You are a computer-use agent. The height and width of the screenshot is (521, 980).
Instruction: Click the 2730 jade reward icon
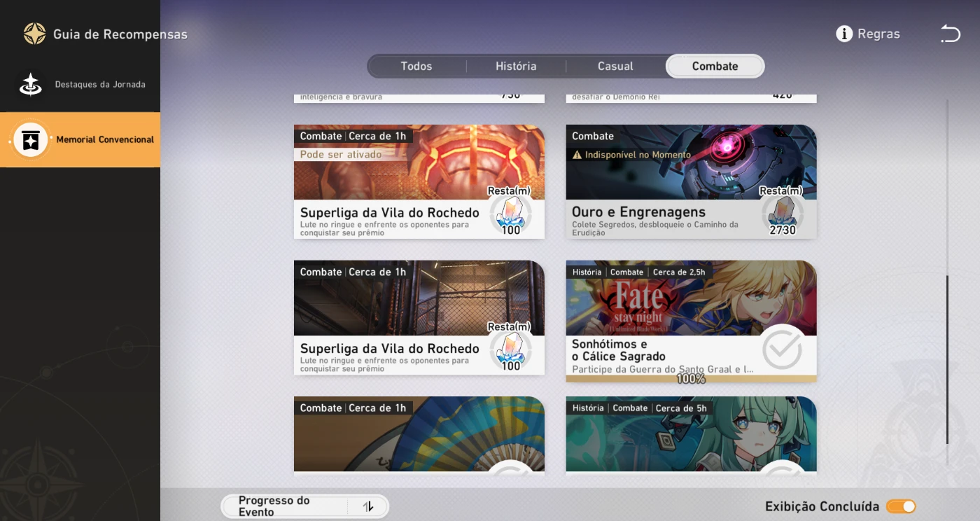[782, 212]
